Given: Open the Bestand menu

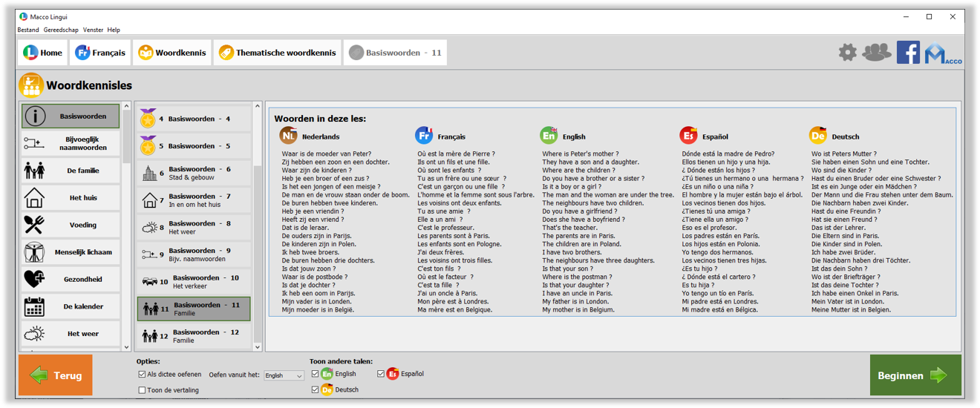Looking at the screenshot, I should click(28, 30).
